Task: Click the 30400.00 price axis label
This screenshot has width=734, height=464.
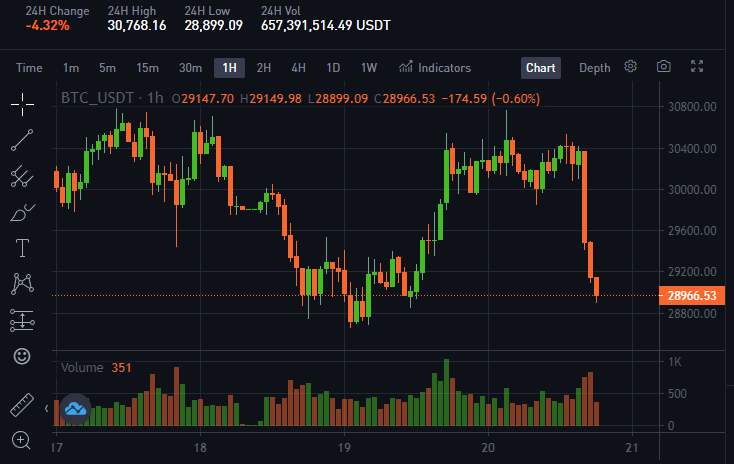Action: pos(692,148)
